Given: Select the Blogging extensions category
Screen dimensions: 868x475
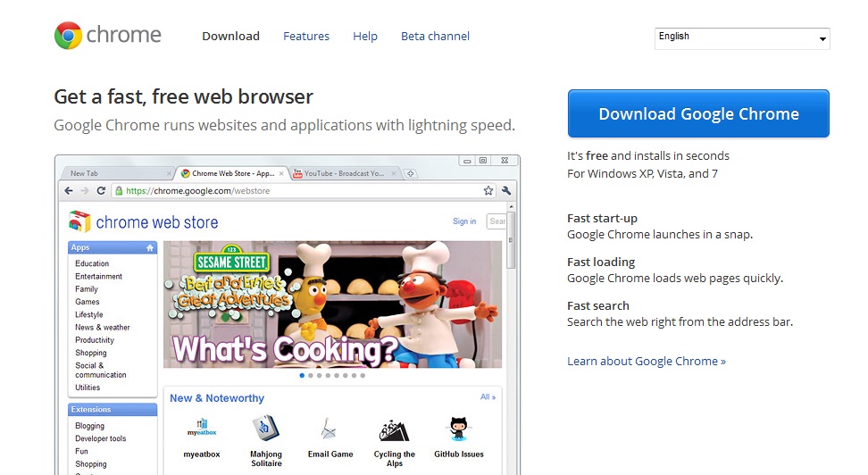Looking at the screenshot, I should [x=89, y=426].
